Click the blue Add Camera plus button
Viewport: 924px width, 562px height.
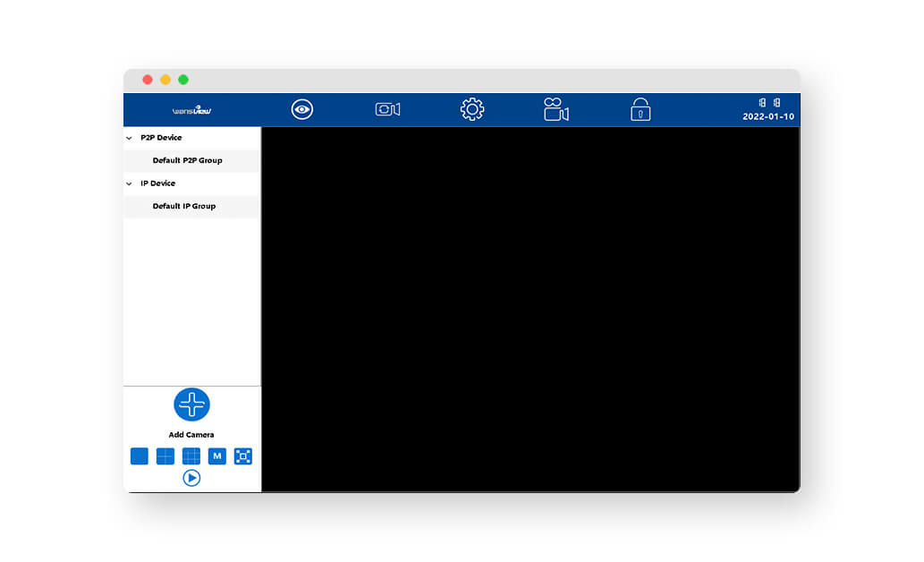pos(191,404)
